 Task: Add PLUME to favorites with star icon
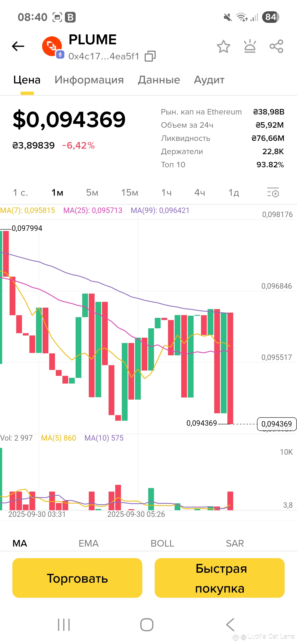pyautogui.click(x=223, y=46)
